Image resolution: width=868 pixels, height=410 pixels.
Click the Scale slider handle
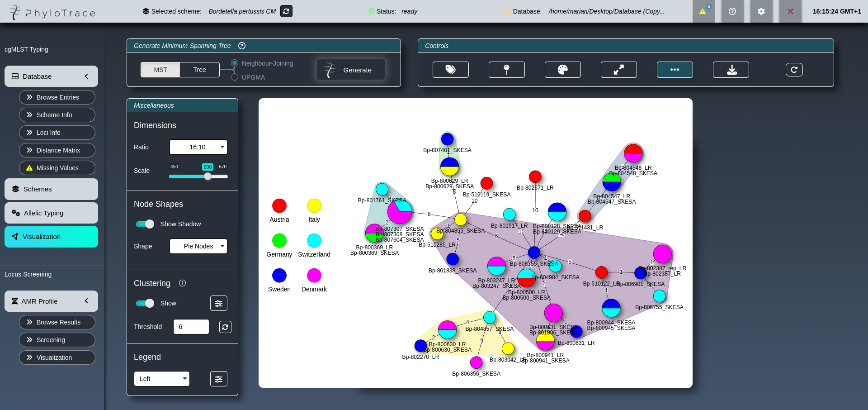(208, 176)
